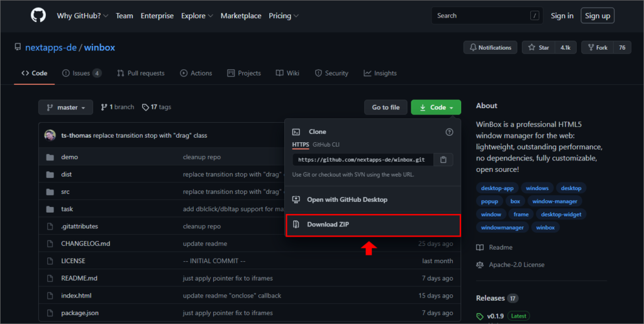
Task: Open the Pricing dropdown menu
Action: pos(284,16)
